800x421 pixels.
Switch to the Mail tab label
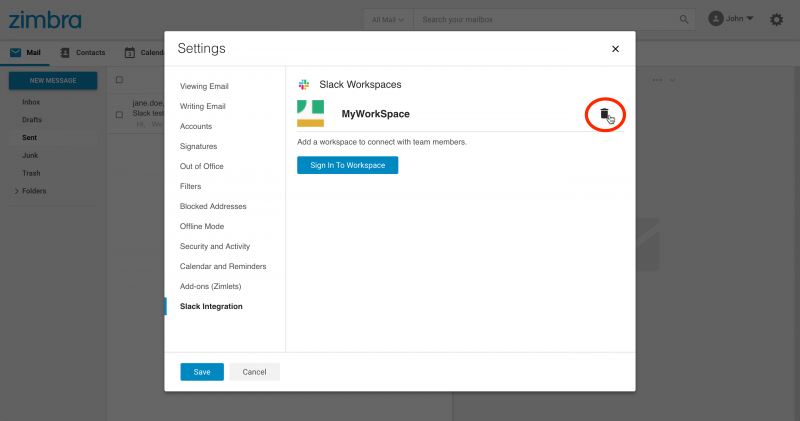point(34,53)
